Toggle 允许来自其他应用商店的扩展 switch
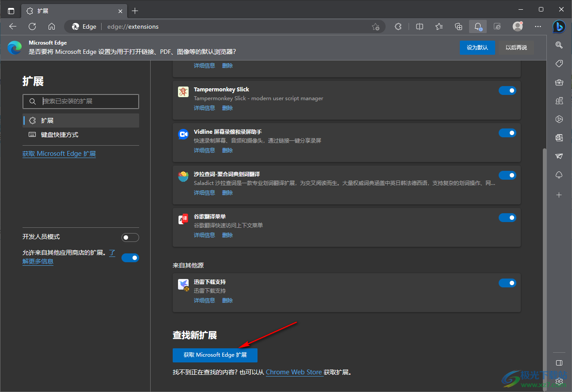This screenshot has height=392, width=572. [x=130, y=258]
